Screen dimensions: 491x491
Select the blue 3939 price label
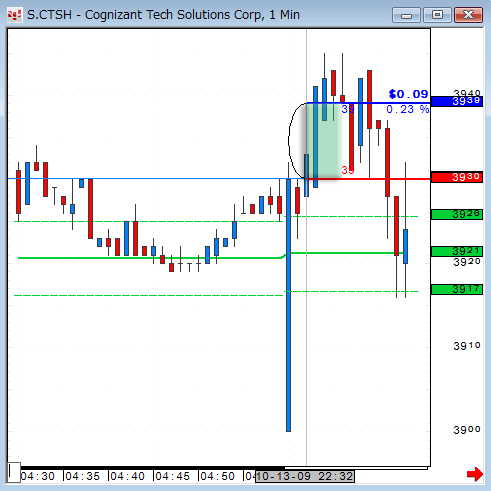tap(457, 101)
